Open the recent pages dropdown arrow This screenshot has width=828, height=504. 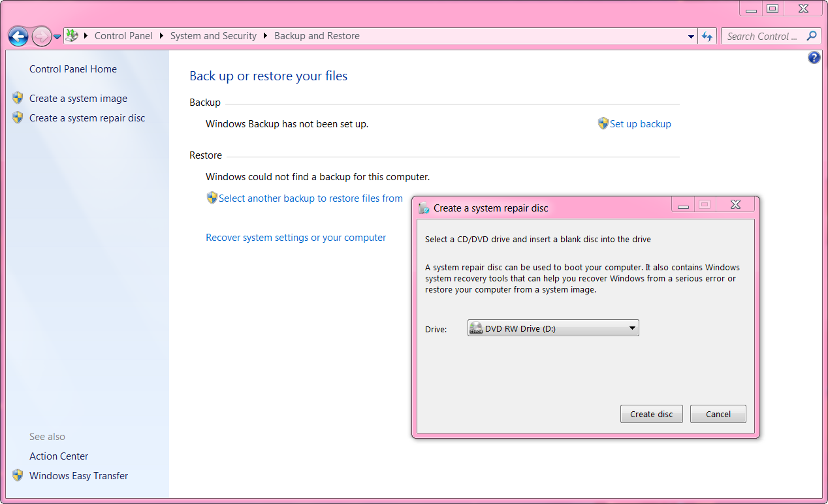point(57,37)
